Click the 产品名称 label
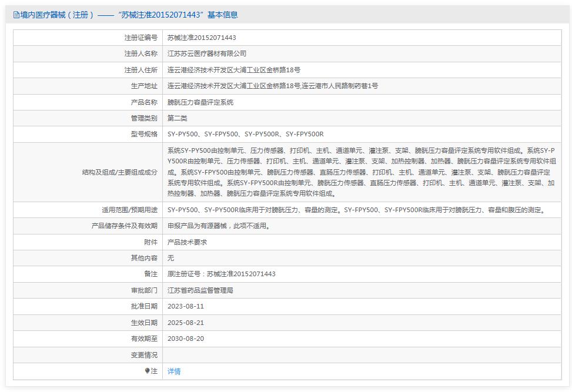The width and height of the screenshot is (572, 392). coord(144,102)
